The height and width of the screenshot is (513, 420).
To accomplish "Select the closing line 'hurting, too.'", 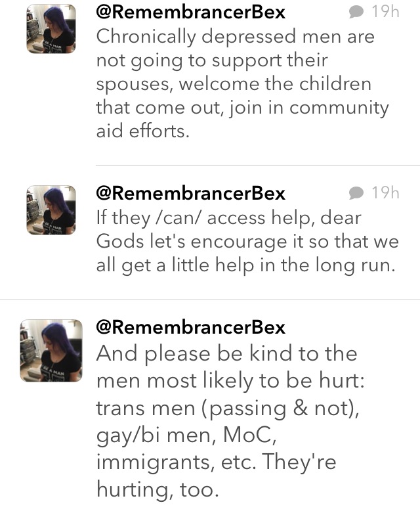I will [x=157, y=490].
